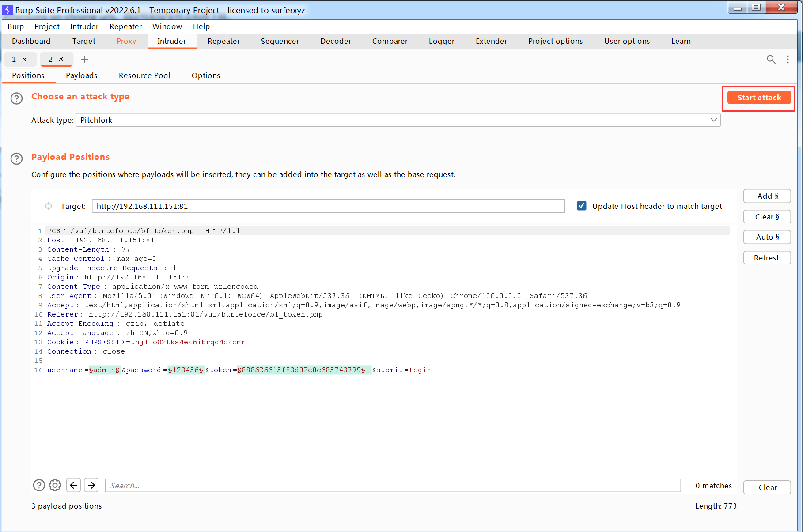This screenshot has height=532, width=803.
Task: Open the Intruder menu in menu bar
Action: (x=84, y=26)
